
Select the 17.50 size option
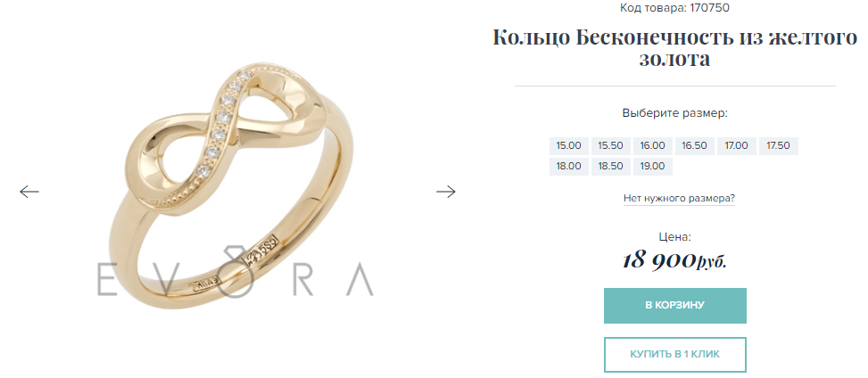(778, 146)
